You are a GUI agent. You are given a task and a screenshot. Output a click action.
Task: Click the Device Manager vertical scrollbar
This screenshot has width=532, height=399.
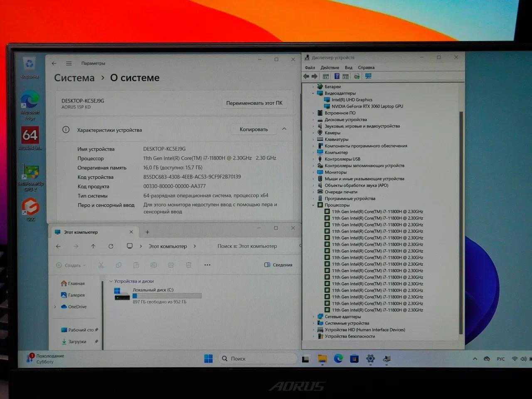click(x=461, y=222)
